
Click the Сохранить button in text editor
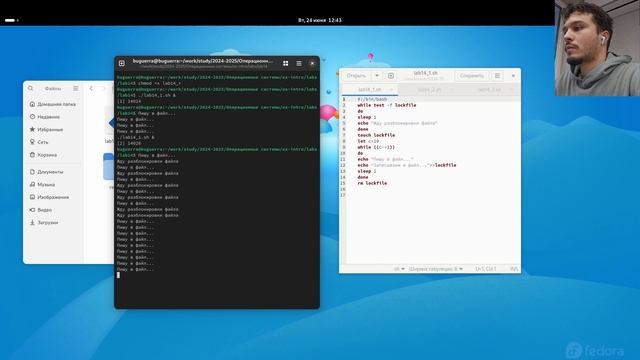coord(471,76)
